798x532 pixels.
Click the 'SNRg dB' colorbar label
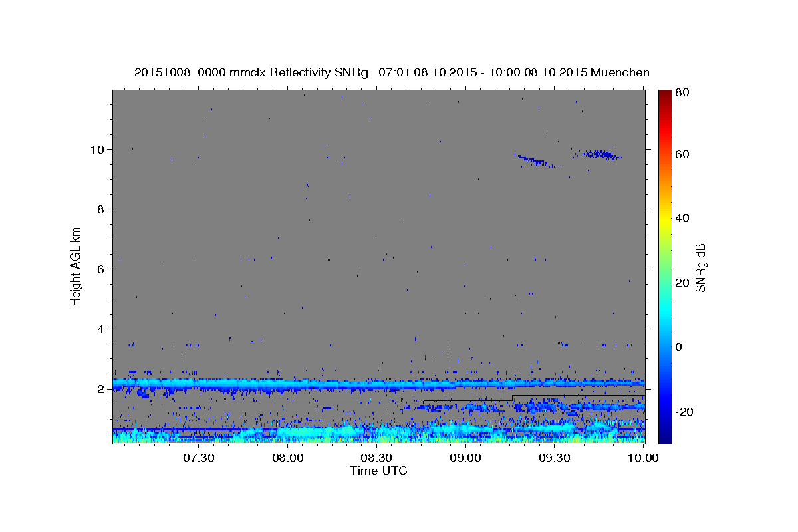(700, 267)
